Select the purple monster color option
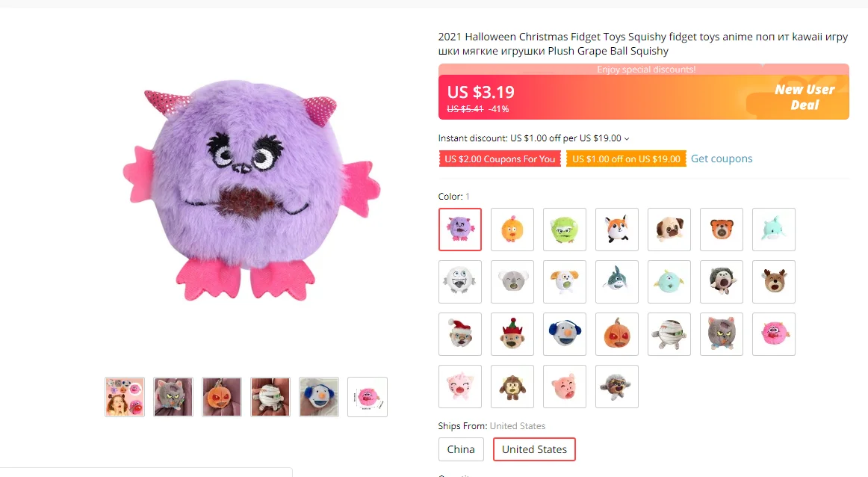The width and height of the screenshot is (868, 477). pos(460,230)
